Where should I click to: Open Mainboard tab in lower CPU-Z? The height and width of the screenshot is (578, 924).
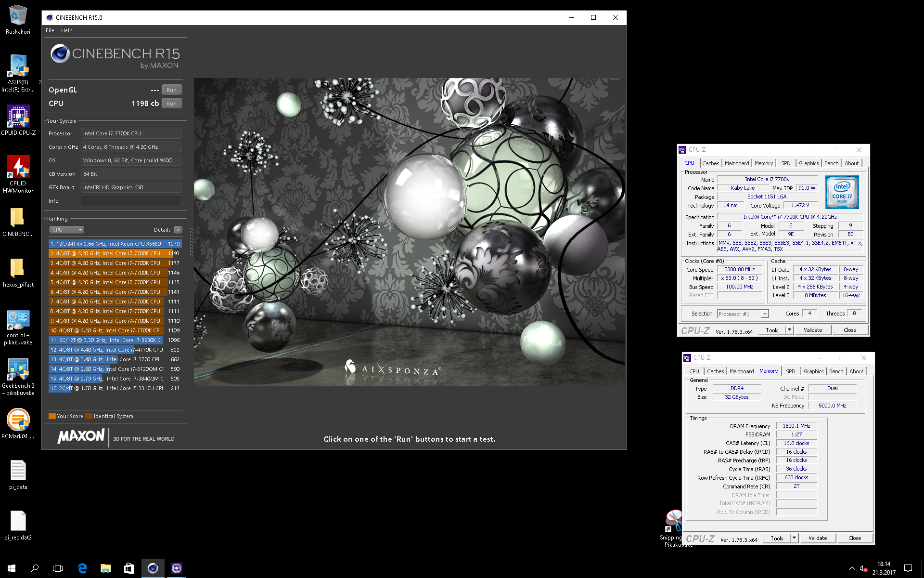click(742, 371)
